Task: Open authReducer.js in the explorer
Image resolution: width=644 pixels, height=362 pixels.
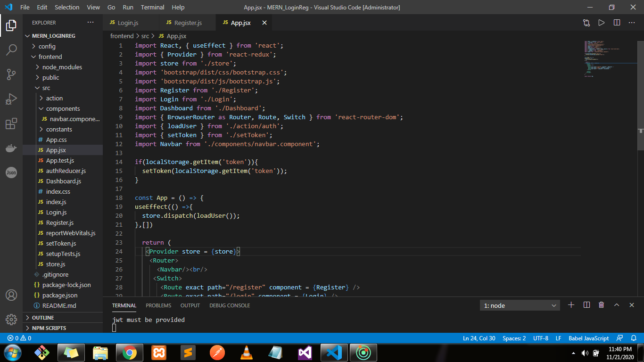Action: click(63, 171)
